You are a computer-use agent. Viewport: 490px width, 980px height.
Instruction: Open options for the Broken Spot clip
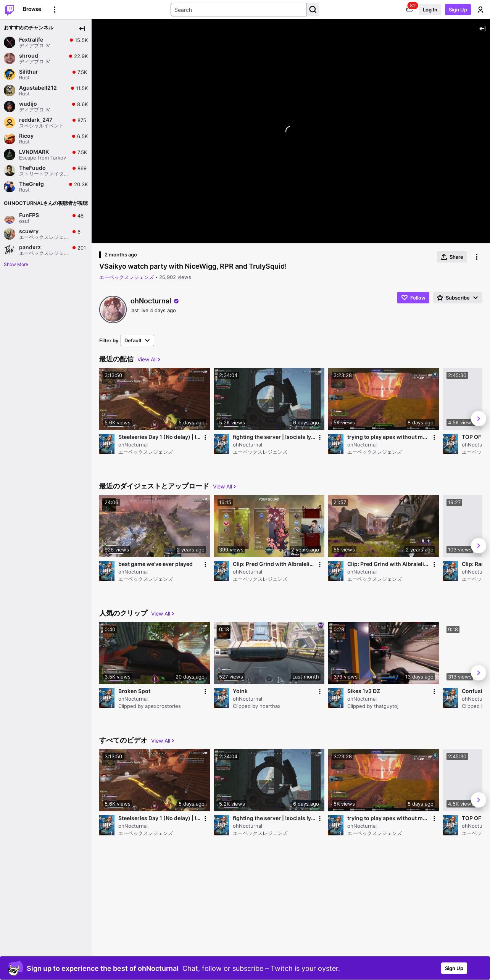point(205,691)
